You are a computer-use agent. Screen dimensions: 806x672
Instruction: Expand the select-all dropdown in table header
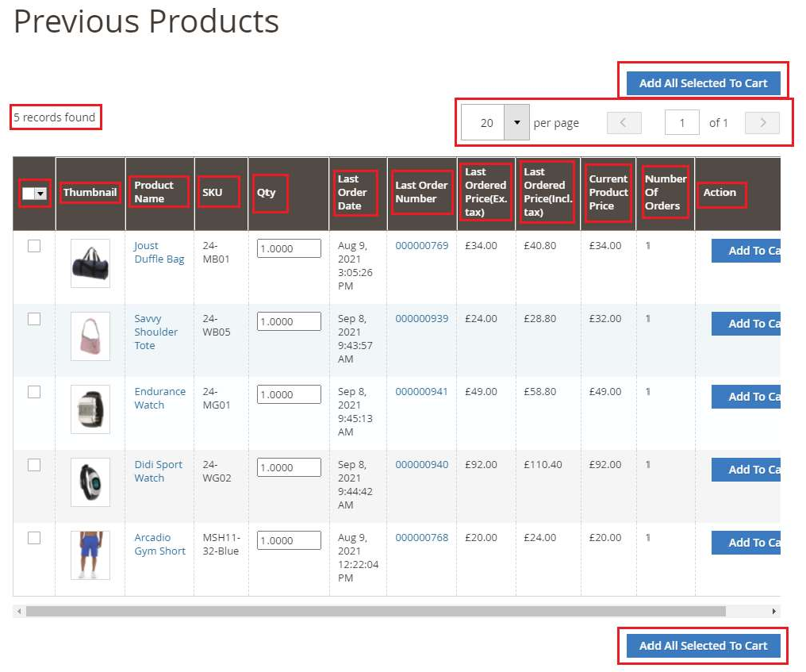[40, 193]
